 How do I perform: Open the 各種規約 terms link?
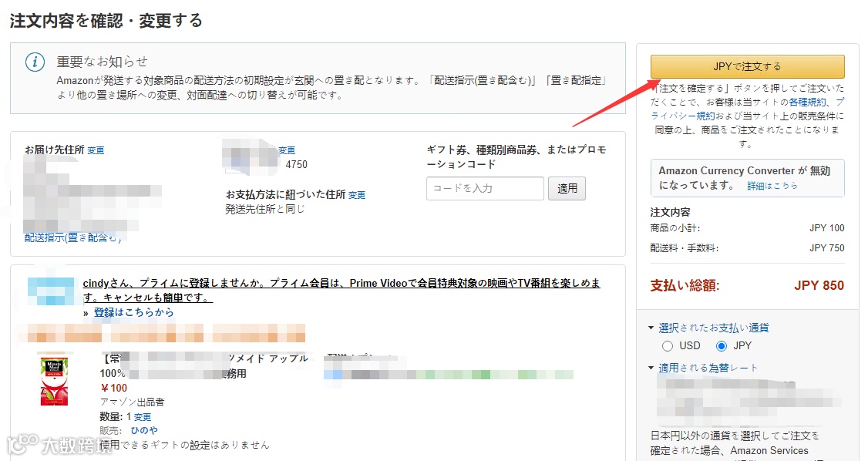coord(808,102)
